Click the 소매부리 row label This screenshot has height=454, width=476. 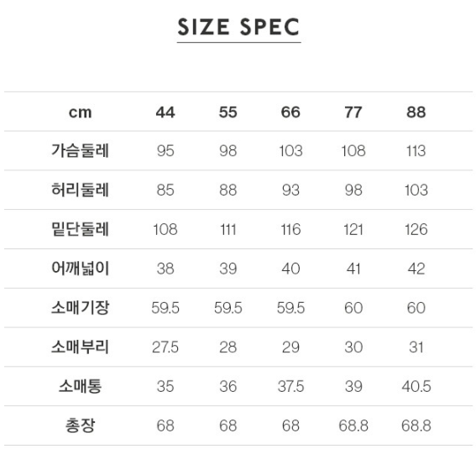tap(80, 347)
